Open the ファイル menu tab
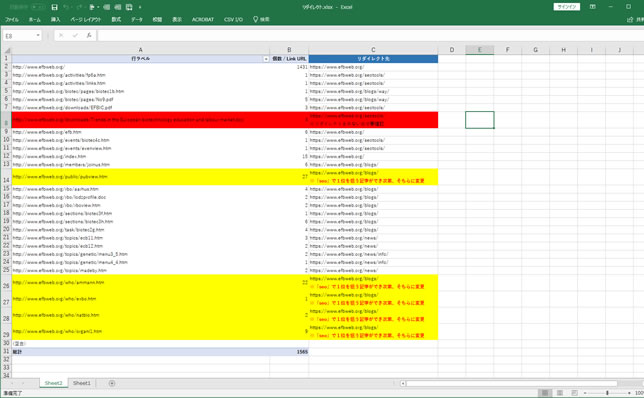Screen dimensions: 644x398 [12, 19]
